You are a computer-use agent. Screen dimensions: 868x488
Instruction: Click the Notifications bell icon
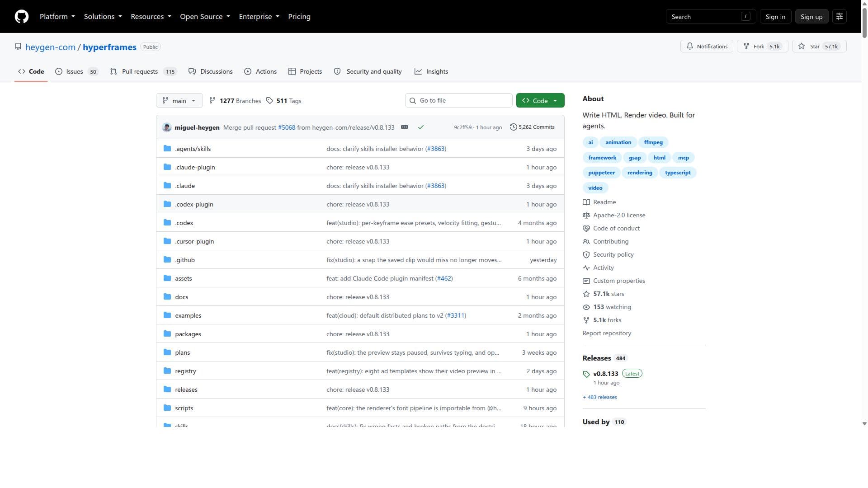[690, 47]
